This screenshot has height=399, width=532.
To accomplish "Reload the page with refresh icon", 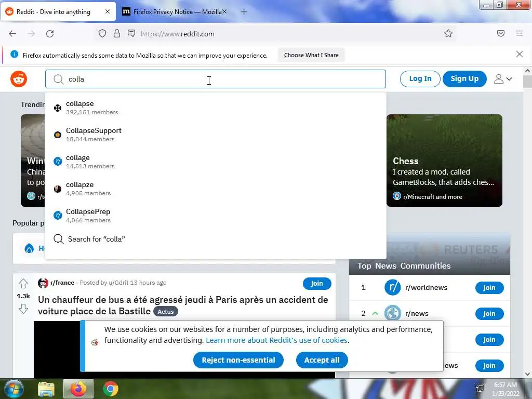I will point(50,34).
